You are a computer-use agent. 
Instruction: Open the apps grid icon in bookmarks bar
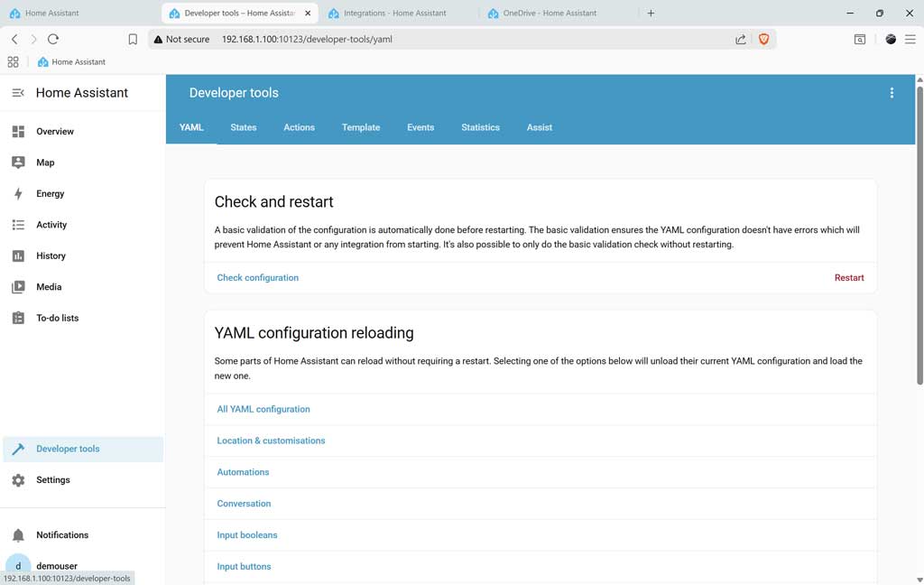[13, 62]
